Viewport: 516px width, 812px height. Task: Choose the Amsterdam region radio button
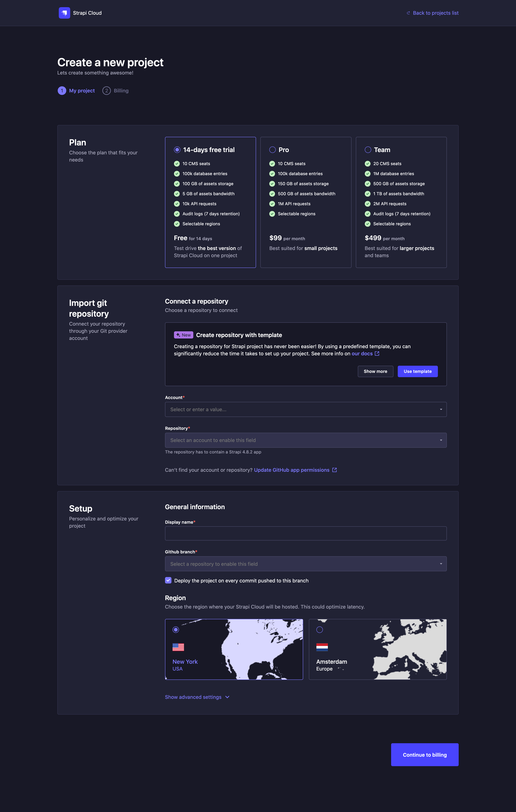[319, 630]
